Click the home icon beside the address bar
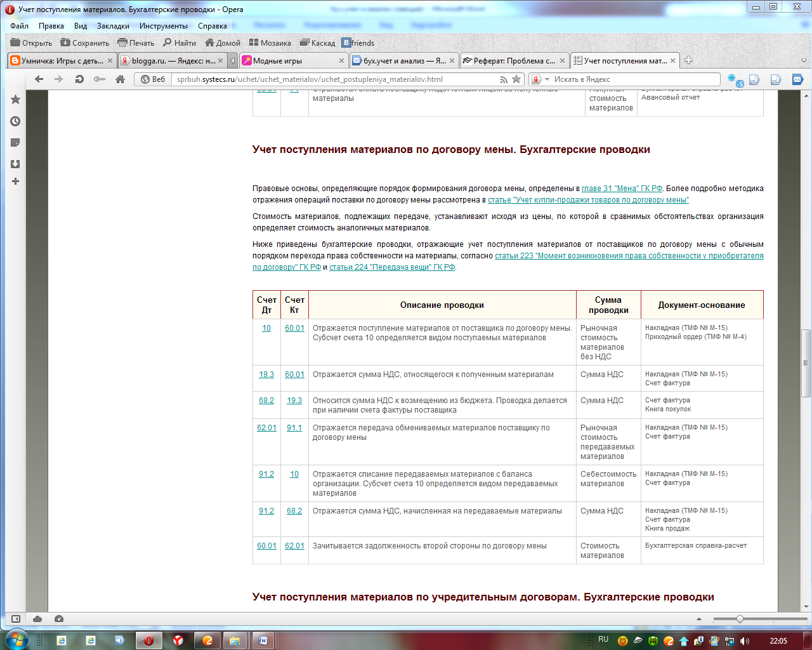Image resolution: width=812 pixels, height=650 pixels. point(120,79)
